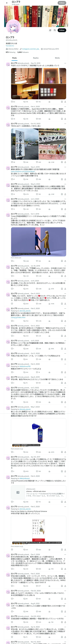Click the Translate bio link
The height and width of the screenshot is (644, 72).
tap(10, 46)
